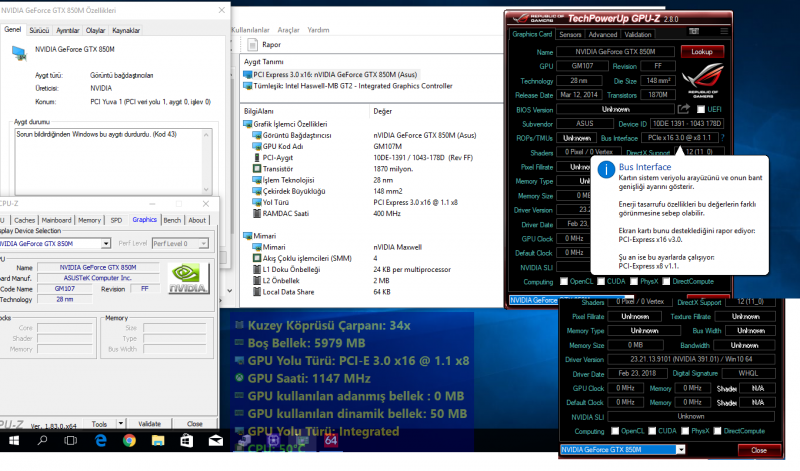The width and height of the screenshot is (800, 471).
Task: Toggle the UEFI checkbox in GPU-Z
Action: coord(701,109)
